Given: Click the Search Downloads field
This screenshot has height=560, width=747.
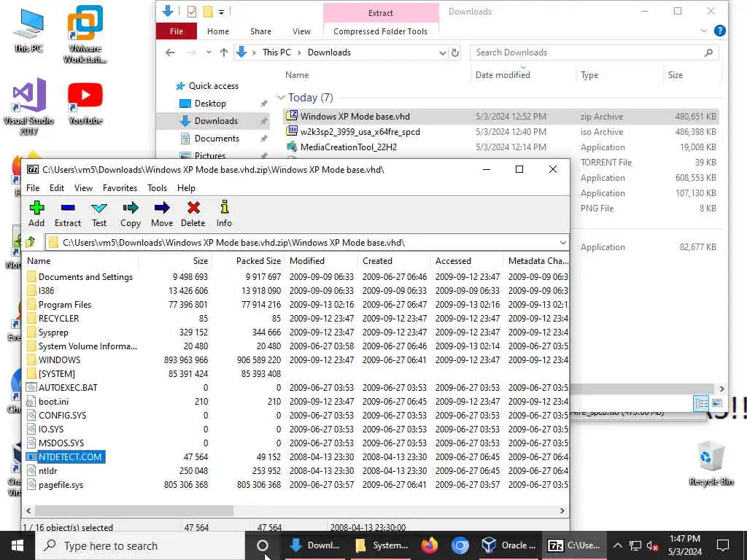Looking at the screenshot, I should pos(594,52).
